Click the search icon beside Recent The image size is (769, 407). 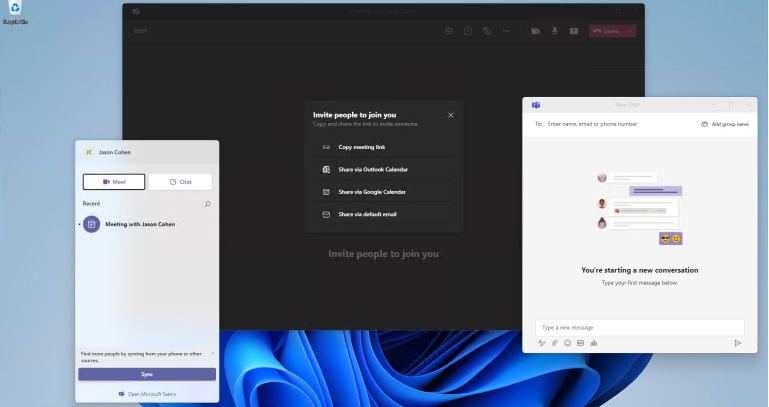pos(208,203)
